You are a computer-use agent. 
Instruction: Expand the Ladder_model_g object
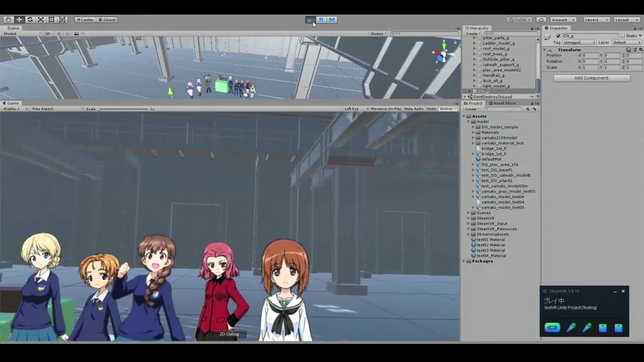(x=474, y=43)
